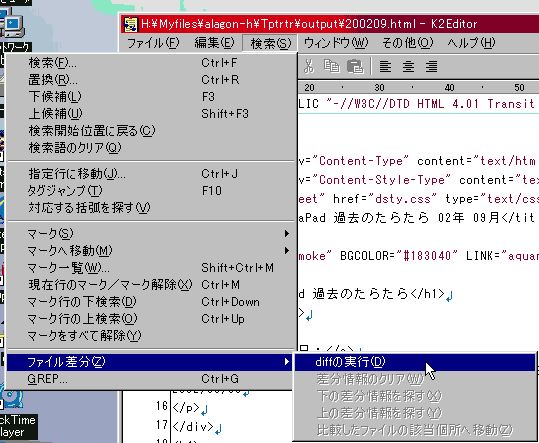Click 上の差分情報を探す(Y) submenu item

pyautogui.click(x=415, y=413)
